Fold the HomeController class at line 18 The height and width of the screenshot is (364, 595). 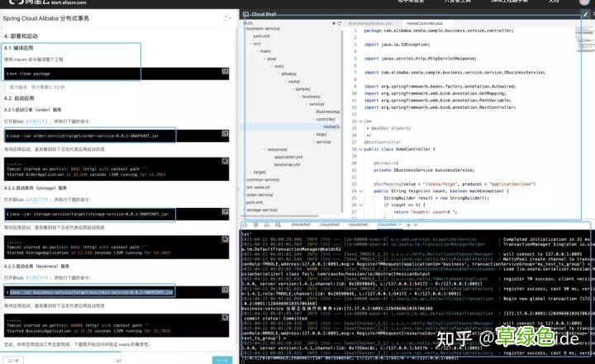361,149
